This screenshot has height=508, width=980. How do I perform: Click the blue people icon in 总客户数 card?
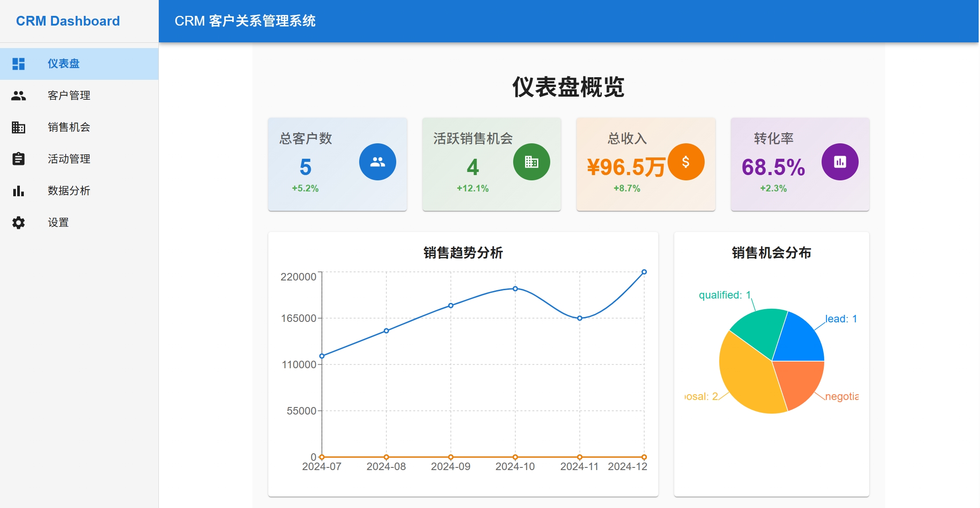(377, 162)
